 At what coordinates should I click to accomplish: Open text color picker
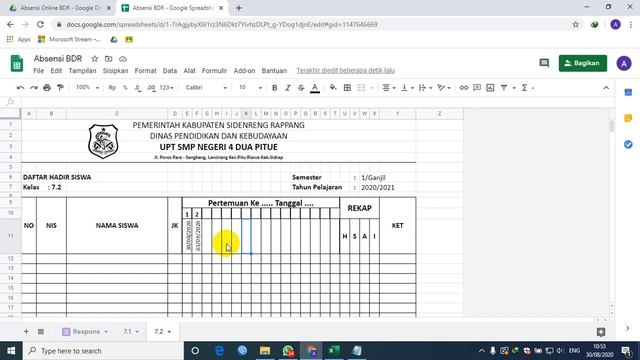315,88
